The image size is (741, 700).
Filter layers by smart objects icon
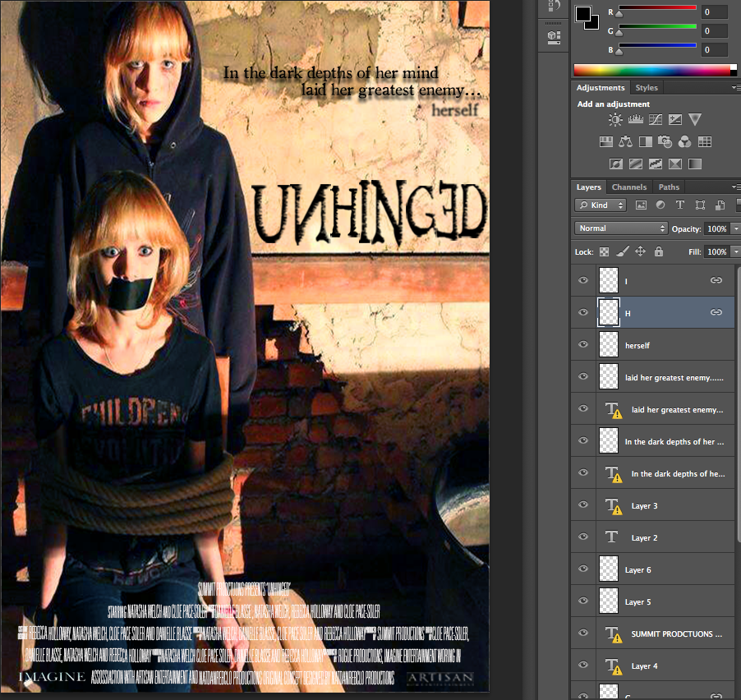[720, 205]
